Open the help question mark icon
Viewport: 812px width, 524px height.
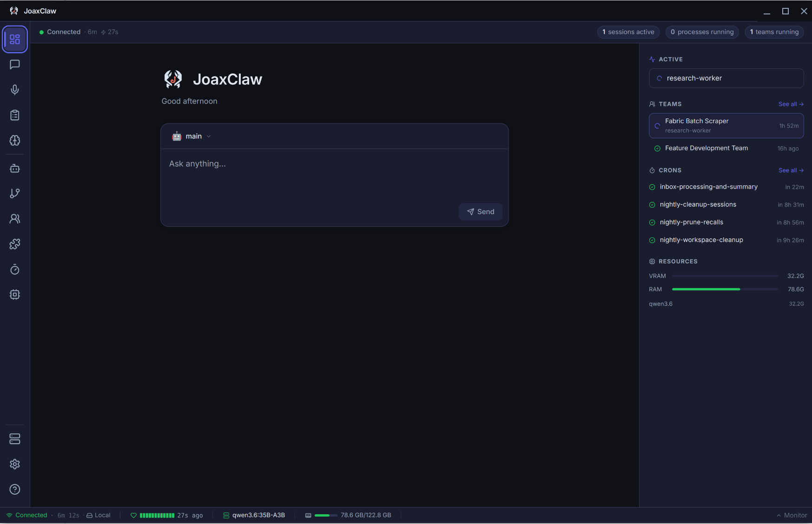(15, 489)
